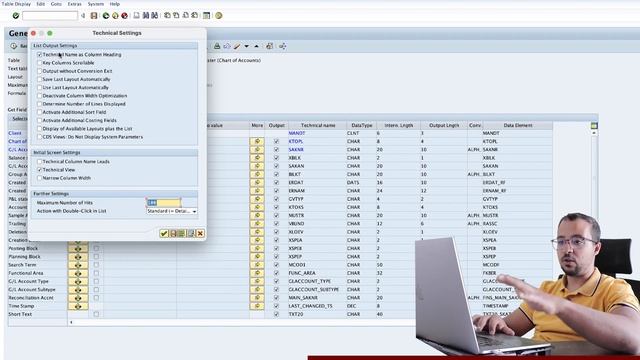
Task: Click the green Back arrow icon
Action: [106, 16]
